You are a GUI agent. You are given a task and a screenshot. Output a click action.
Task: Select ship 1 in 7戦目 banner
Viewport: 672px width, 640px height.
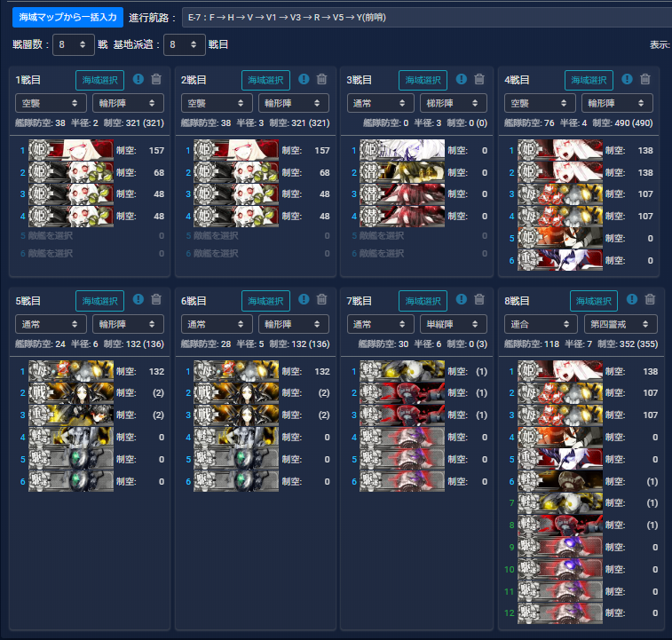(402, 371)
